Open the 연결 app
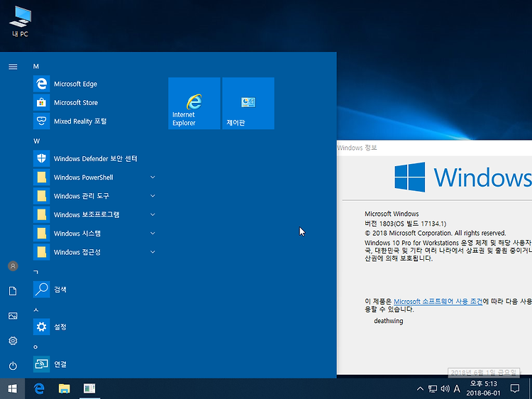The height and width of the screenshot is (399, 532). click(94, 364)
